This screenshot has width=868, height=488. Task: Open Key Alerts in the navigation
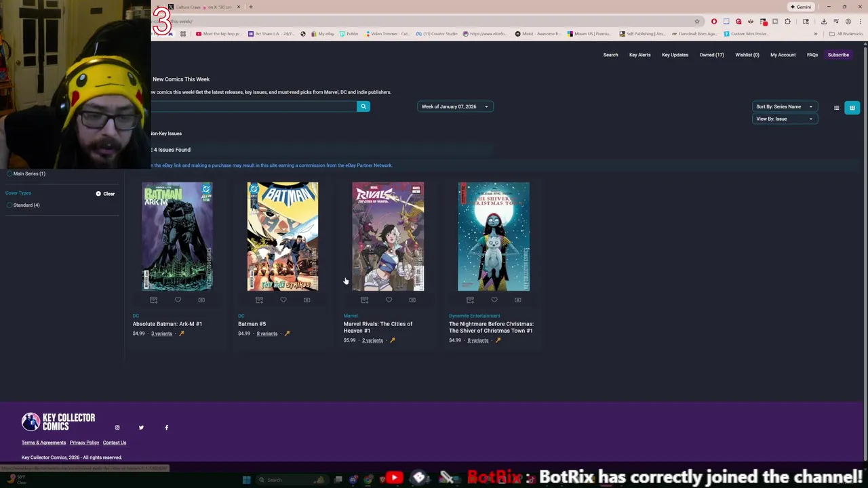tap(639, 55)
